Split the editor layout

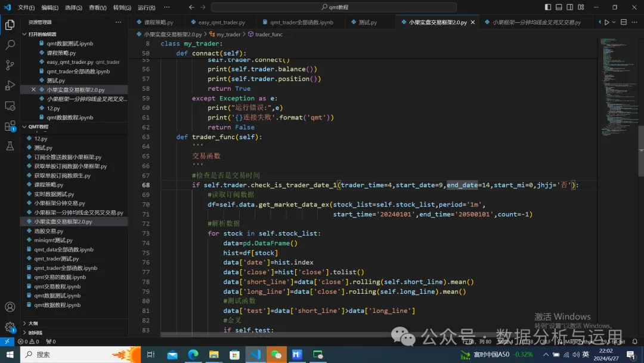pyautogui.click(x=624, y=22)
